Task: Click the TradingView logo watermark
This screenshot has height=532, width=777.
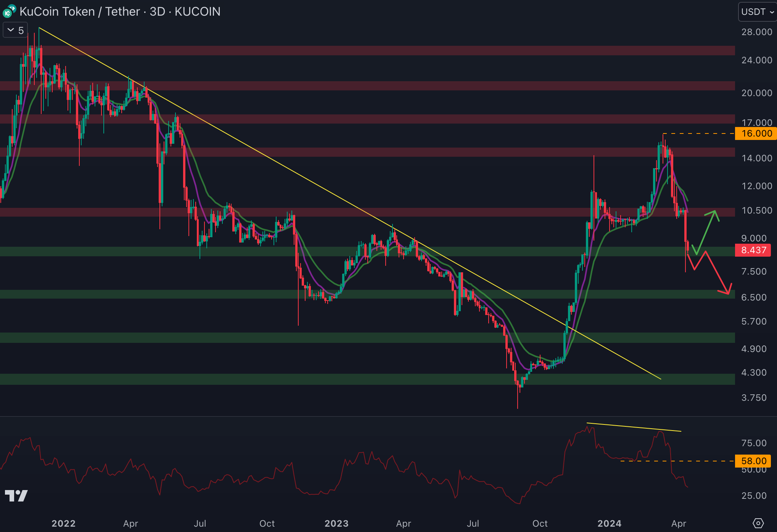Action: [16, 496]
